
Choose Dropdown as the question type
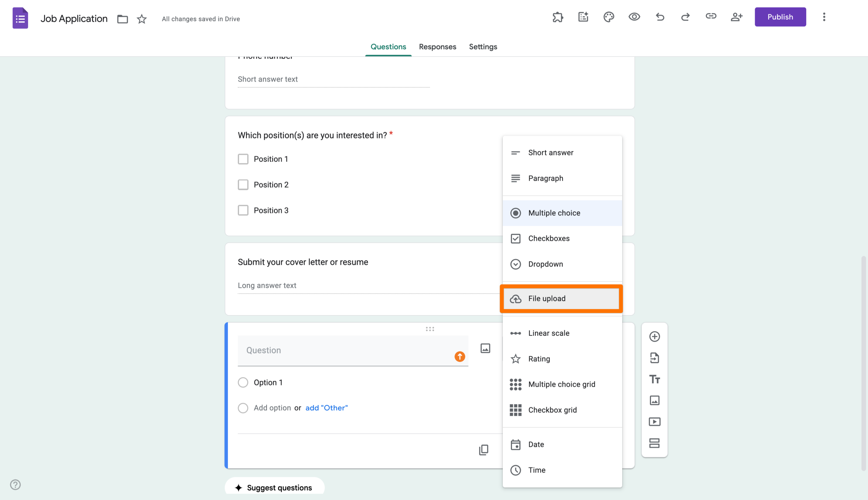pyautogui.click(x=545, y=264)
